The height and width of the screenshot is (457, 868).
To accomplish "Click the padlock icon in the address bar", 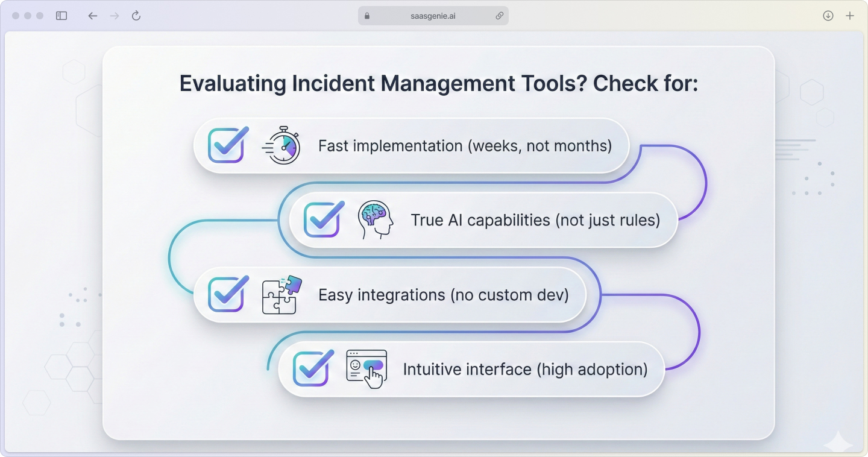I will (366, 15).
